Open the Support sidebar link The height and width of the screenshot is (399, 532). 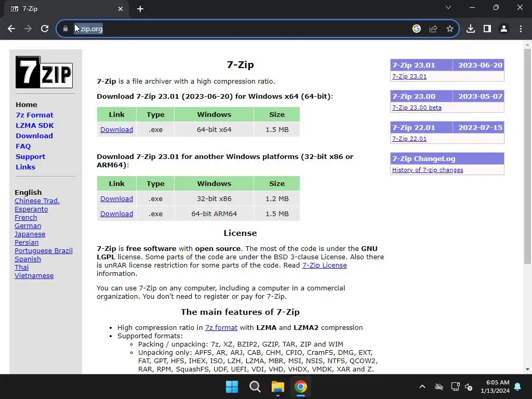(31, 157)
